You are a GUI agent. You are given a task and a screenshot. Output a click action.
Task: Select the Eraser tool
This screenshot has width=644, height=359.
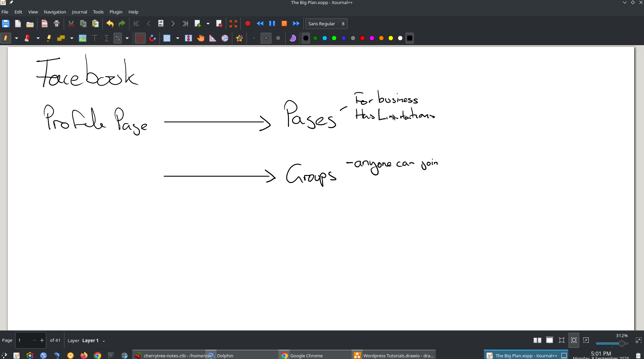pyautogui.click(x=27, y=38)
